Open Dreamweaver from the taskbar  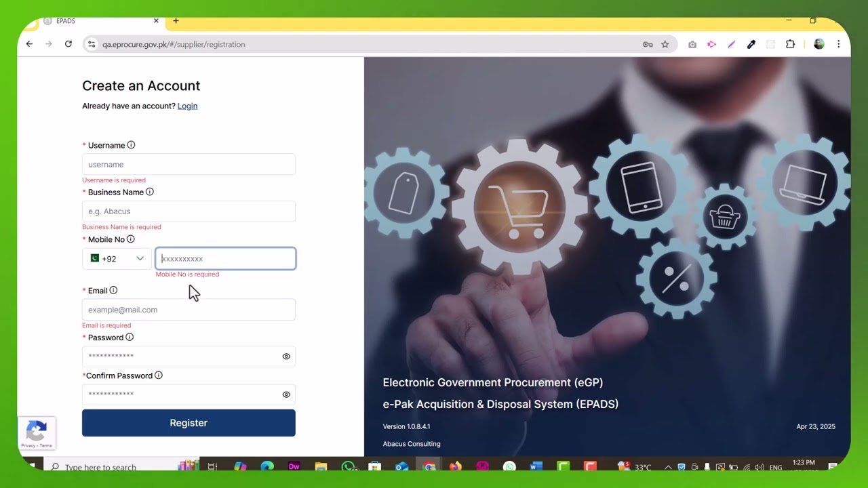[294, 467]
